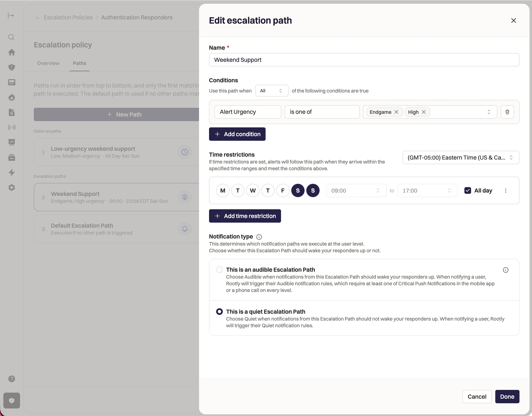
Task: Open the search icon in left sidebar
Action: coord(11,37)
